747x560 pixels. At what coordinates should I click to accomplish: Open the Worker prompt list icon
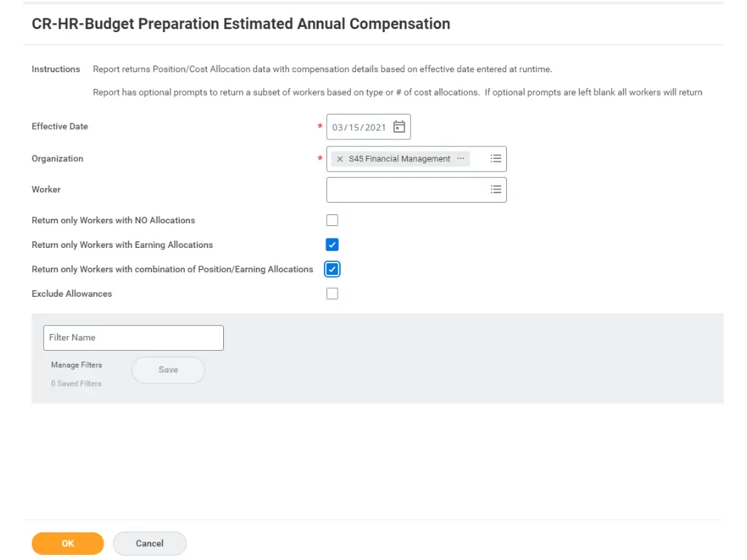[x=496, y=190]
